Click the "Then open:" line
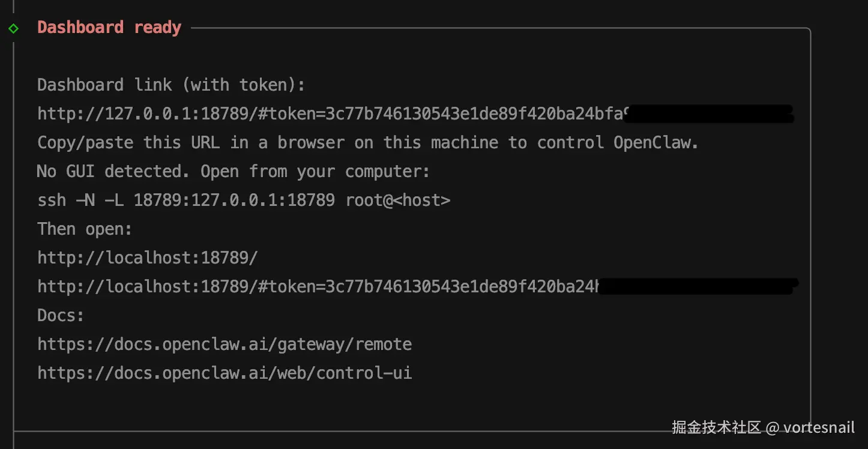The width and height of the screenshot is (868, 449). 85,229
